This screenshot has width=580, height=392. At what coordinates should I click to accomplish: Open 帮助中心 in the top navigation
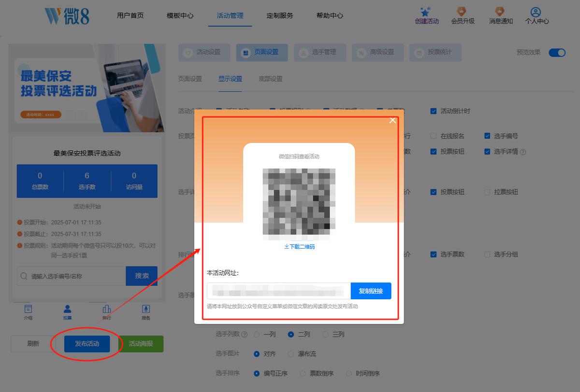330,15
